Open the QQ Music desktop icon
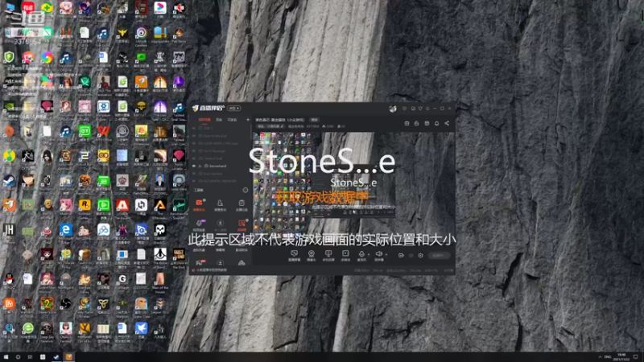Screen dimensions: 644x362 tap(9, 156)
